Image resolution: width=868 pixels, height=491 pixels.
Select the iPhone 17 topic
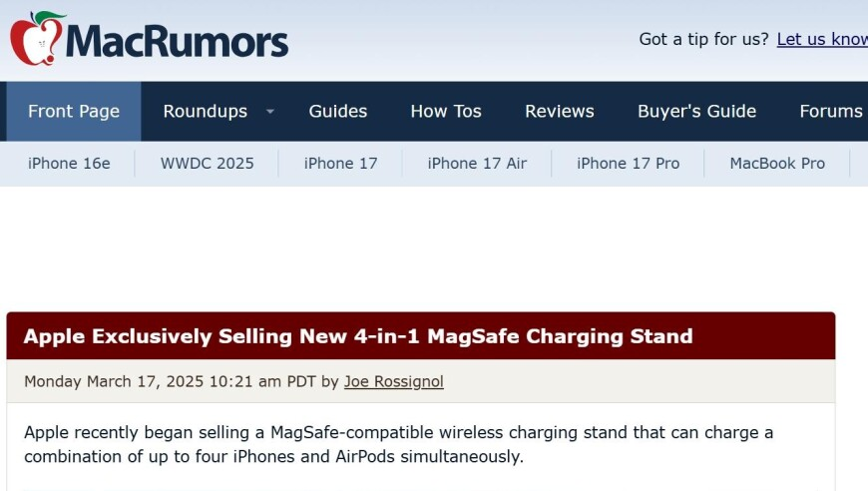coord(340,164)
